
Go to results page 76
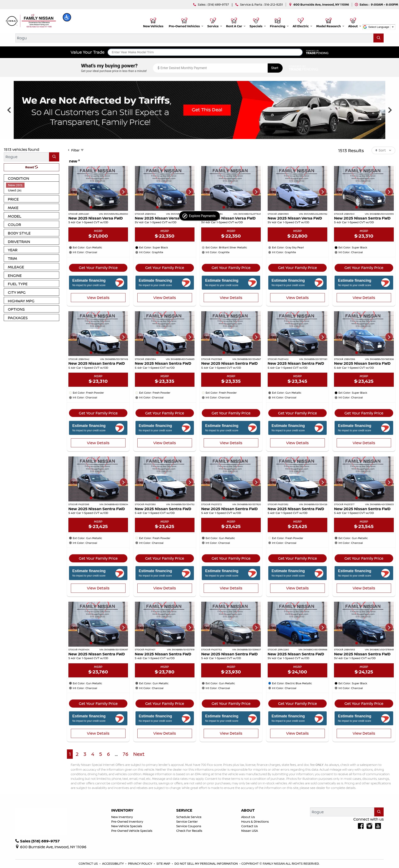pos(125,754)
